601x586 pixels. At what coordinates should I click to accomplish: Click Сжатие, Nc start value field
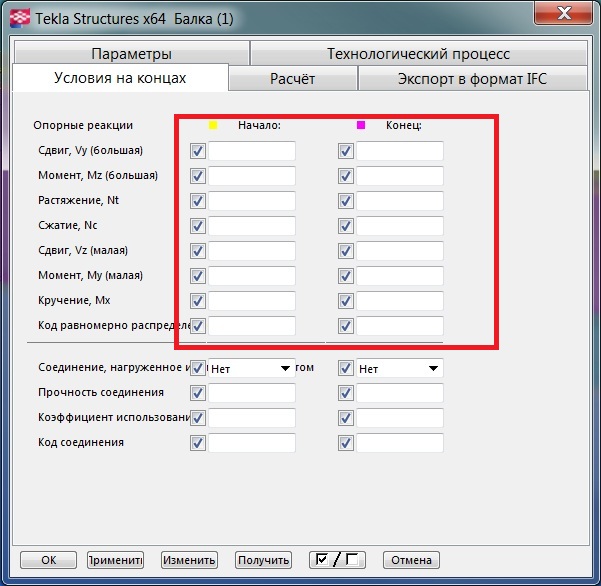coord(252,226)
